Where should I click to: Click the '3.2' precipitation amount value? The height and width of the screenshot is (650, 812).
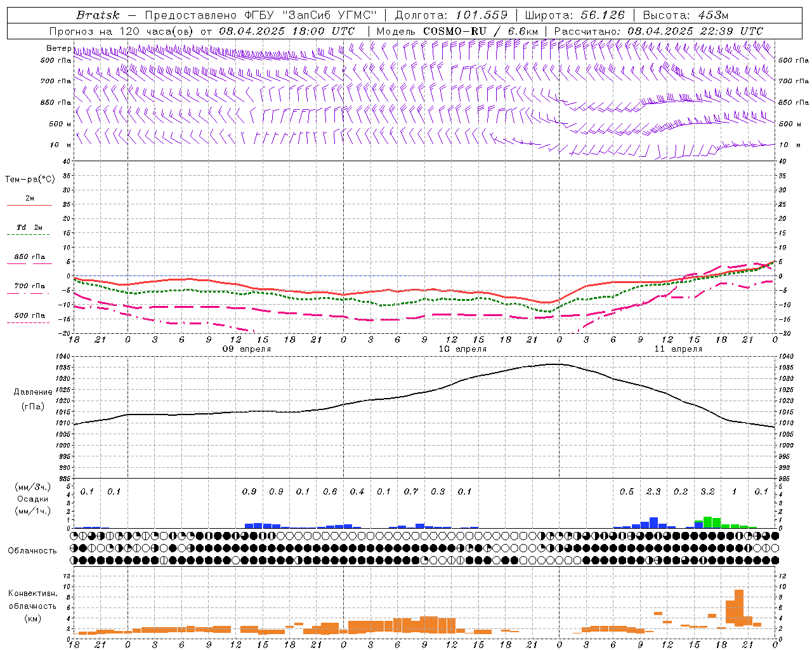point(707,492)
